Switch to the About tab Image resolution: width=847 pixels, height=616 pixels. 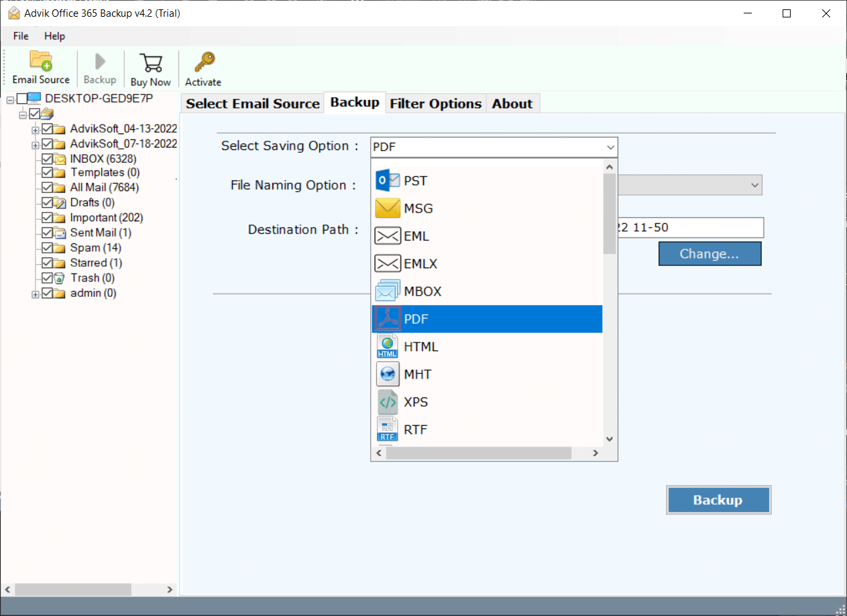pos(512,103)
